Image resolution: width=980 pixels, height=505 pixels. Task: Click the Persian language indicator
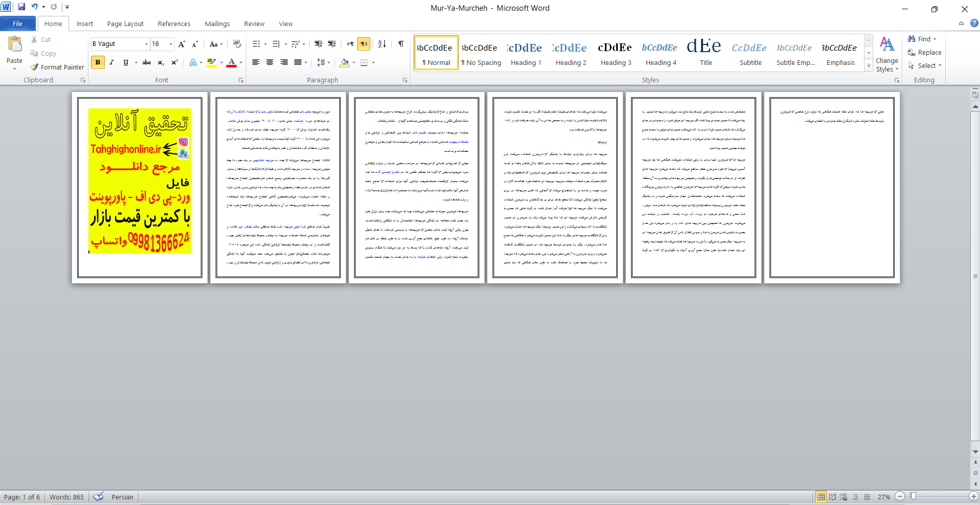pyautogui.click(x=123, y=497)
